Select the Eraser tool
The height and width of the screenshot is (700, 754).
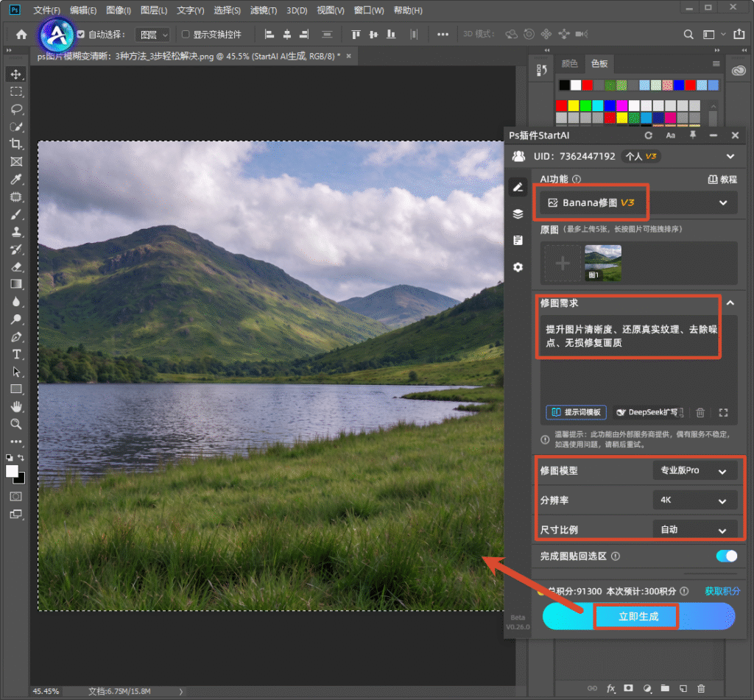16,267
